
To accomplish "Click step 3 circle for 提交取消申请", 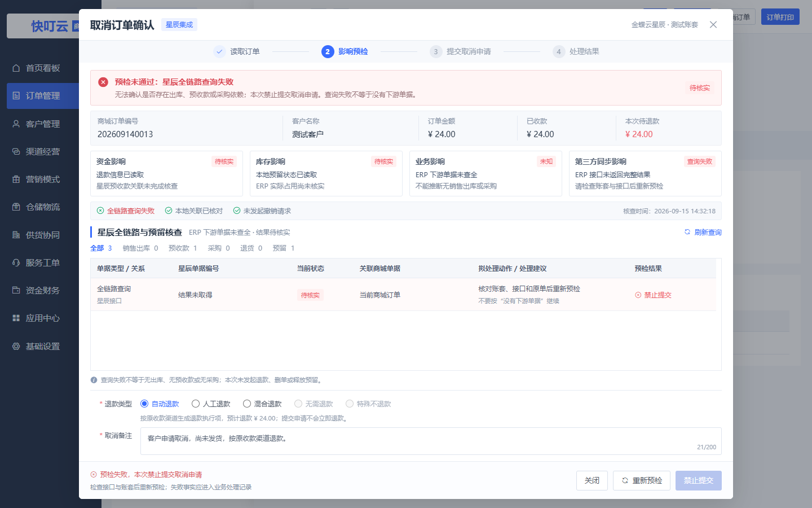I will (x=436, y=51).
